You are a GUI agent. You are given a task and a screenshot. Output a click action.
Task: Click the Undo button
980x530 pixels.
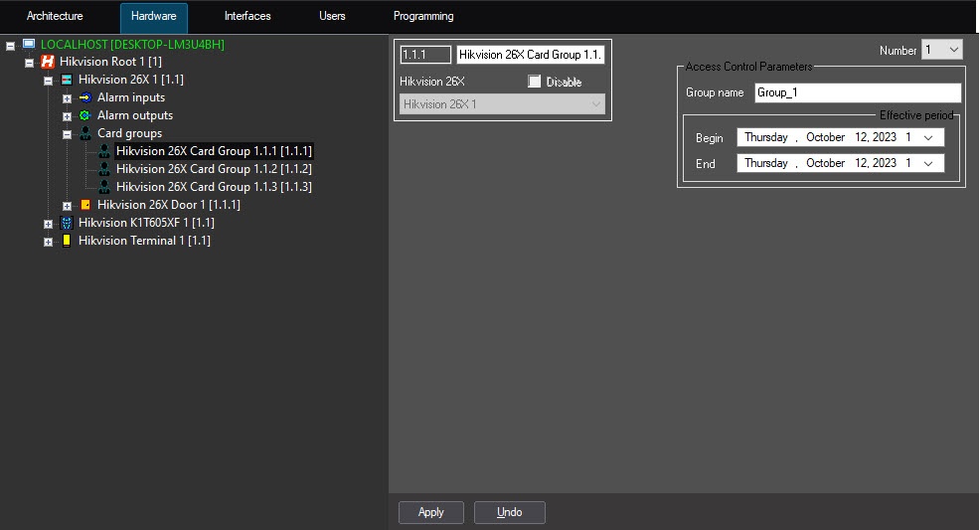click(509, 512)
